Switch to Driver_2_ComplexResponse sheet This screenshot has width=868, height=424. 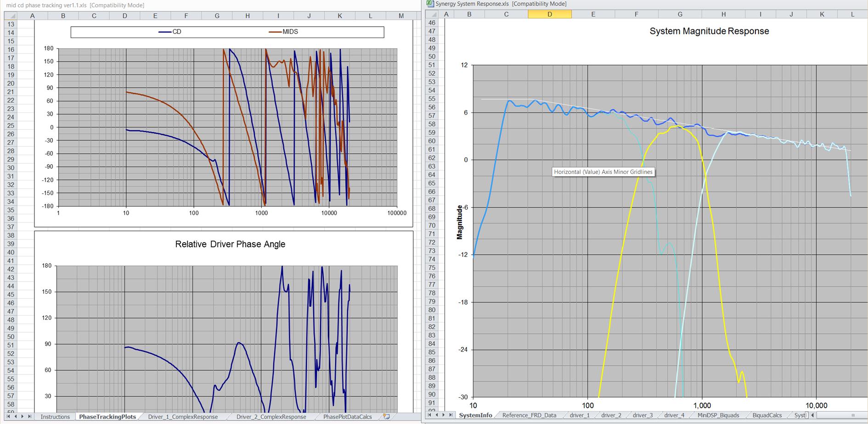pos(271,417)
